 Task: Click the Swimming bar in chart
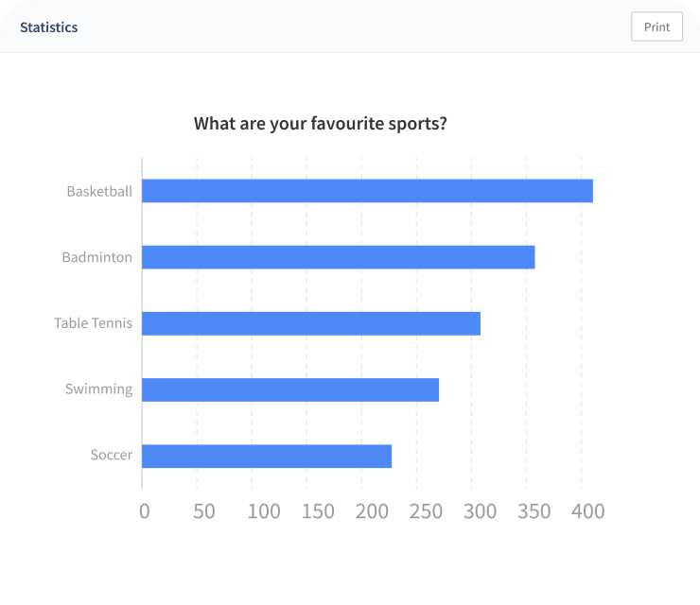[x=290, y=390]
